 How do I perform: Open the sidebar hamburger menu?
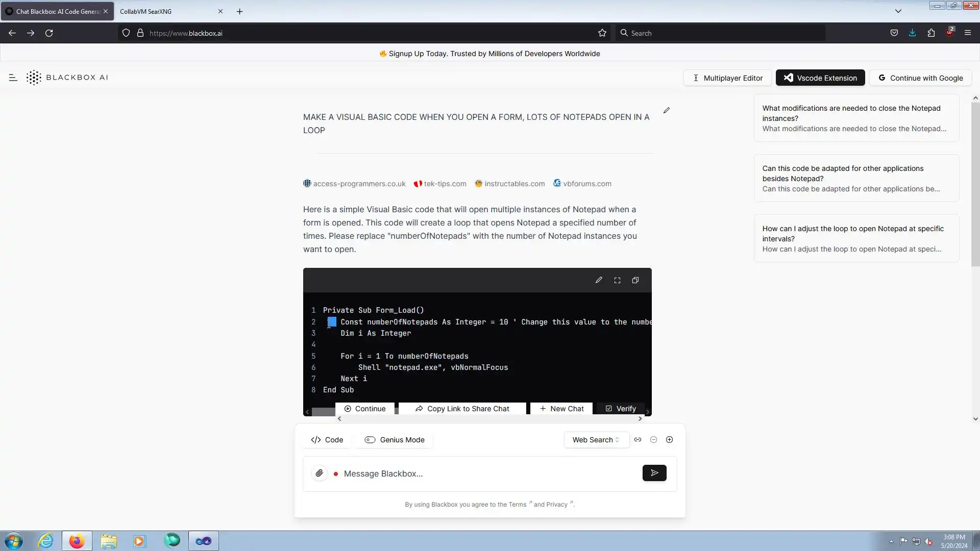(13, 78)
